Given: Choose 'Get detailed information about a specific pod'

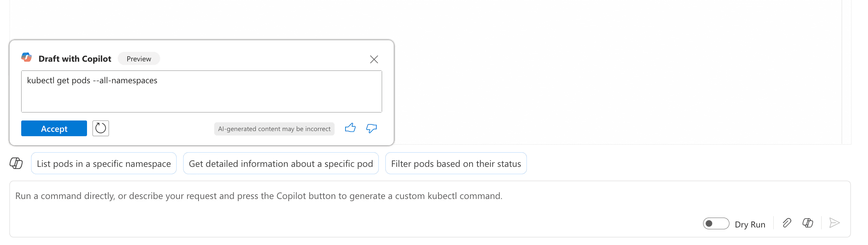Looking at the screenshot, I should click(281, 164).
